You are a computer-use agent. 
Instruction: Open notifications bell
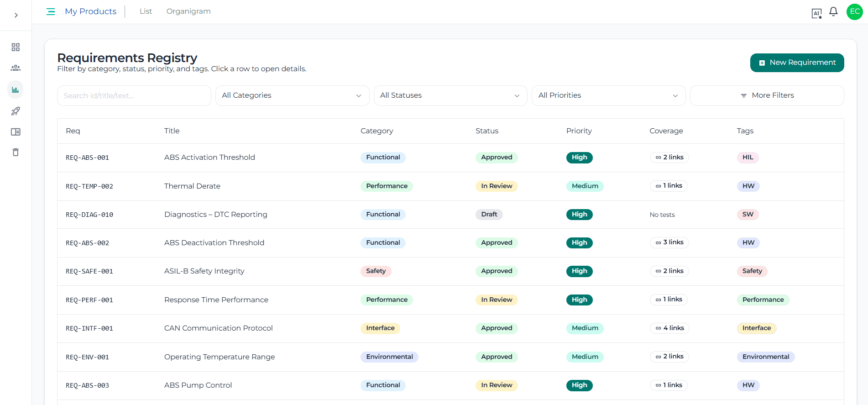[833, 12]
